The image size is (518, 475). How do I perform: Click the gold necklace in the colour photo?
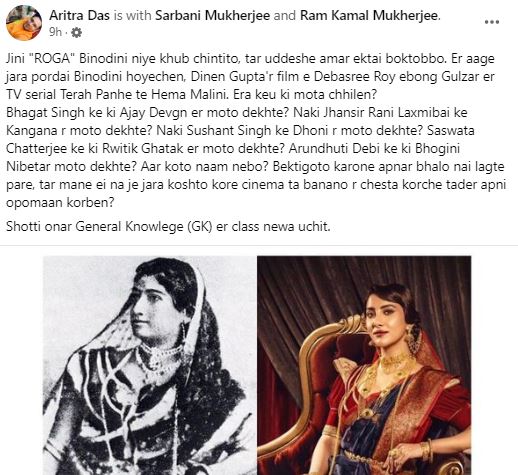(396, 362)
